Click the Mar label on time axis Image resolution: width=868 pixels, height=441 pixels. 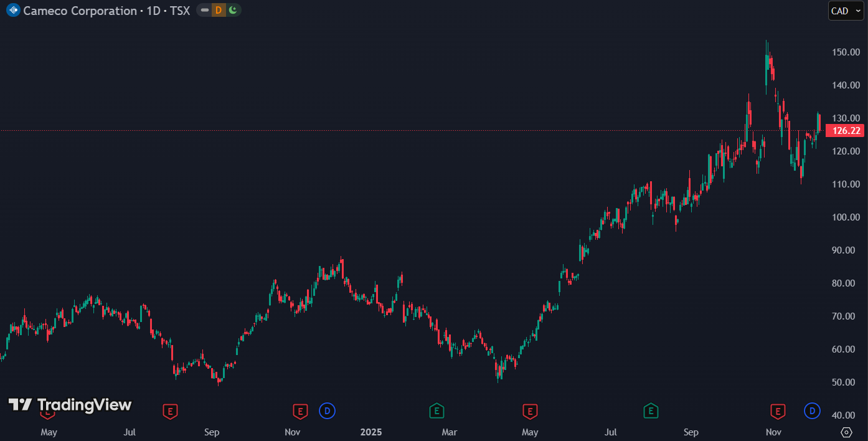point(450,432)
